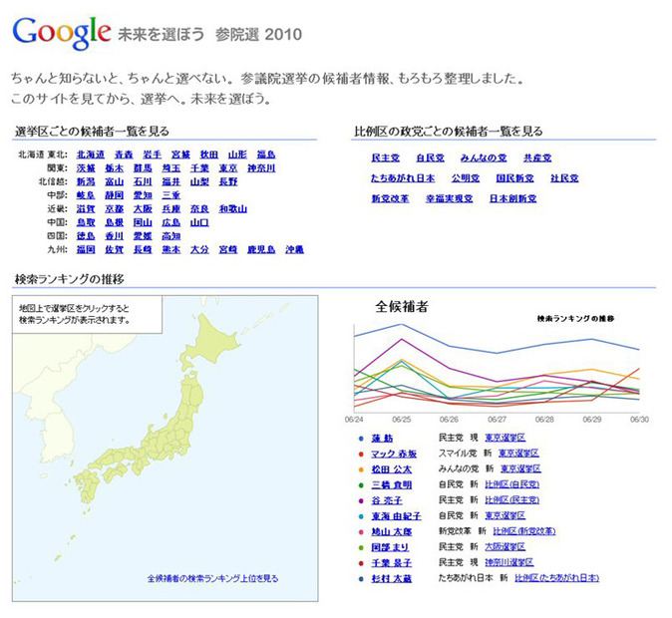Go to the 山口 candidate list
This screenshot has width=672, height=618.
click(x=199, y=223)
